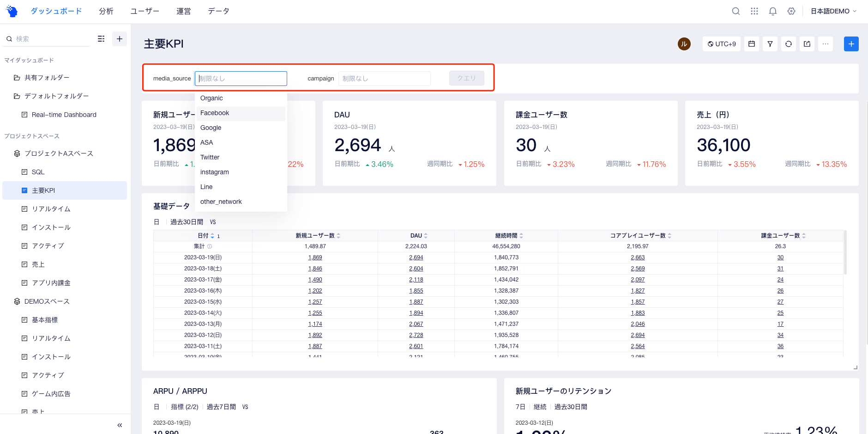Screen dimensions: 868x434
Task: Select the 主要KPI dashboard in sidebar
Action: point(65,190)
